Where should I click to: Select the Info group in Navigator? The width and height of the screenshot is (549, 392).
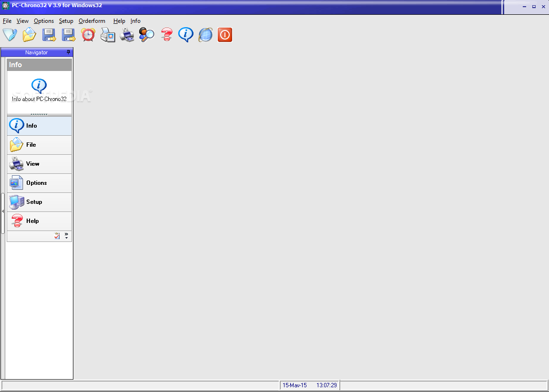[39, 126]
